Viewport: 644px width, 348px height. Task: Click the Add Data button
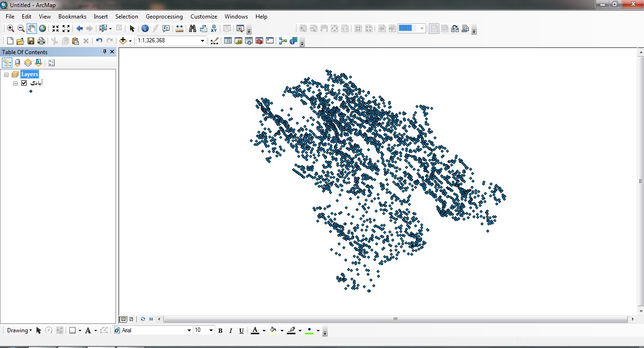123,41
